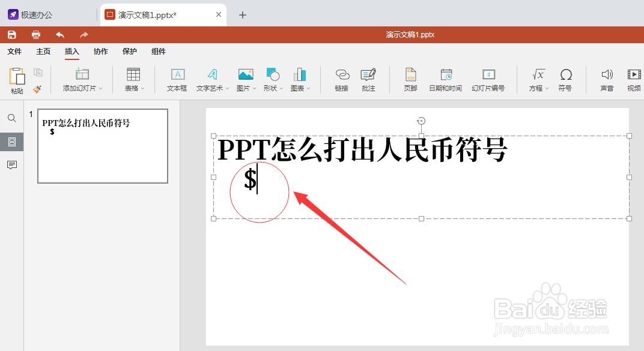Click the right-middle handle of text box
The image size is (644, 351).
pyautogui.click(x=629, y=177)
